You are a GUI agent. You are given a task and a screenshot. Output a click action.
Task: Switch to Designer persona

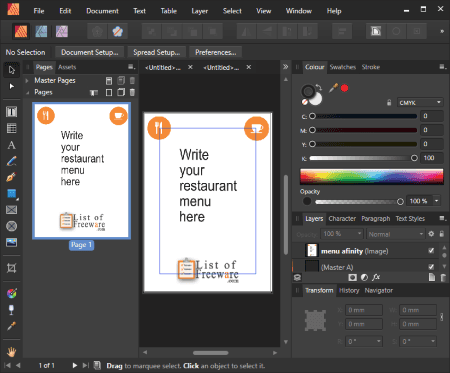(x=41, y=31)
